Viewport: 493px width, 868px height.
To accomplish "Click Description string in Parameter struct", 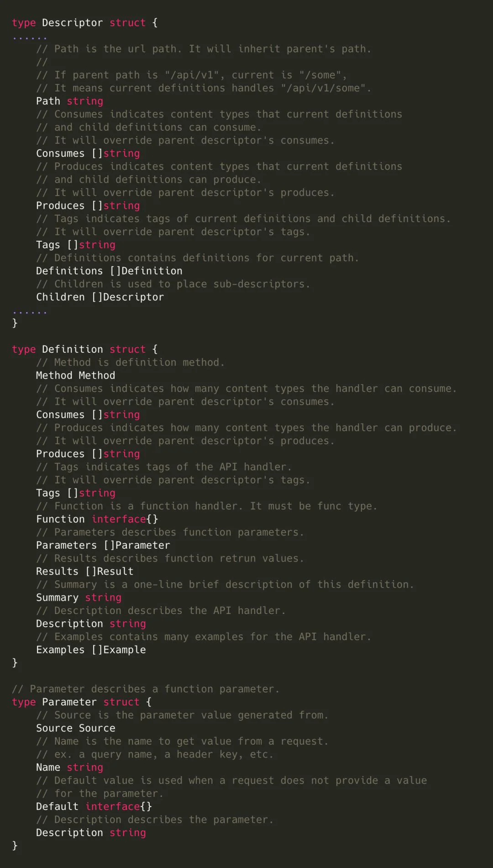I will click(x=91, y=833).
